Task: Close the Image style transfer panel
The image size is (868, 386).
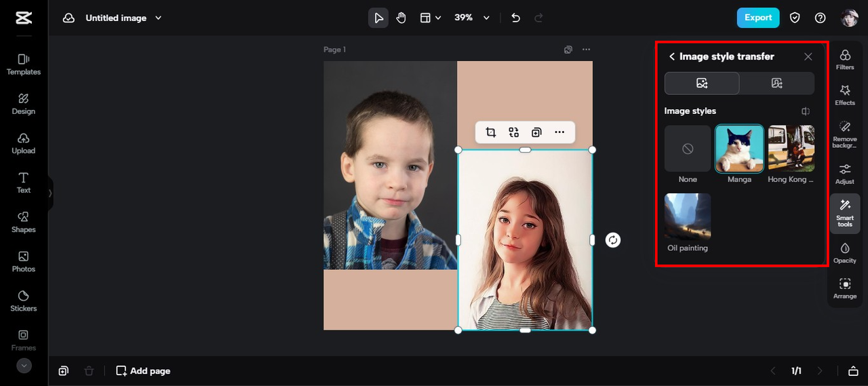Action: (808, 57)
